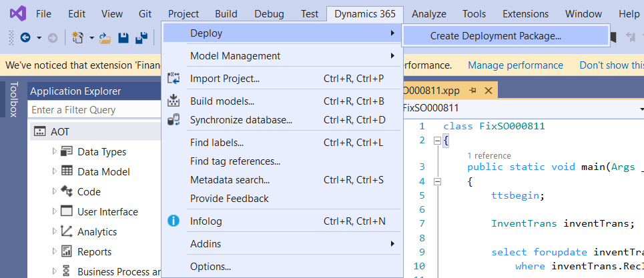Screen dimensions: 644x278
Task: Click the Data Types node icon
Action: [67, 151]
